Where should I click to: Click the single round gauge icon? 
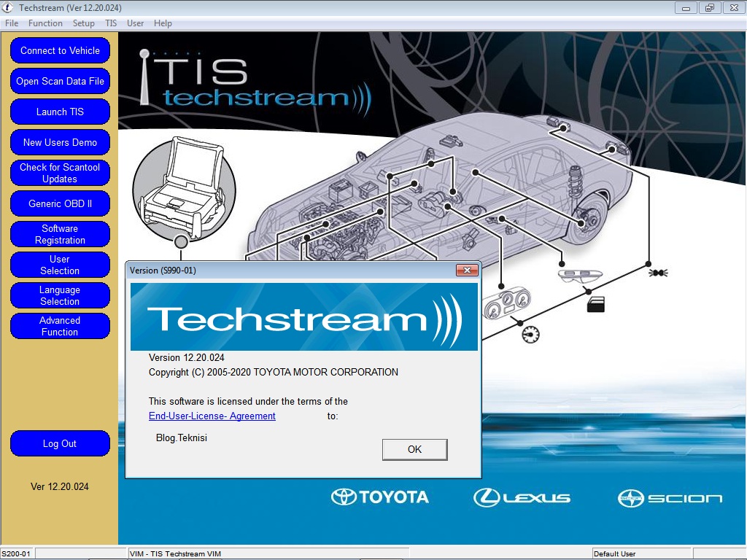click(531, 334)
